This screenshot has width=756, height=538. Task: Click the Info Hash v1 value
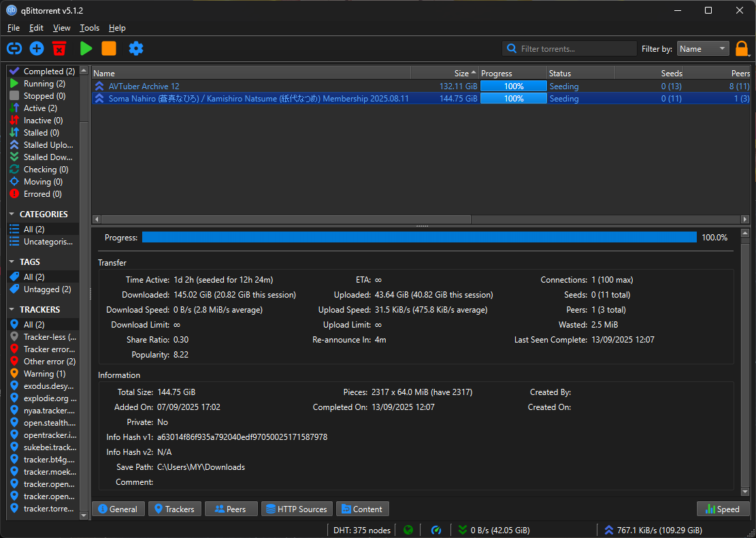pos(242,437)
